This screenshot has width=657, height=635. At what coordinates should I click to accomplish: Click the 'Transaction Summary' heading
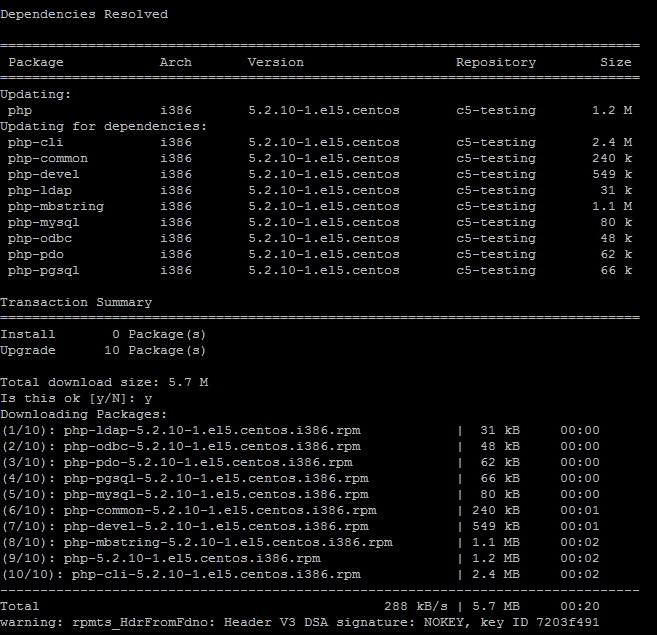(x=76, y=302)
